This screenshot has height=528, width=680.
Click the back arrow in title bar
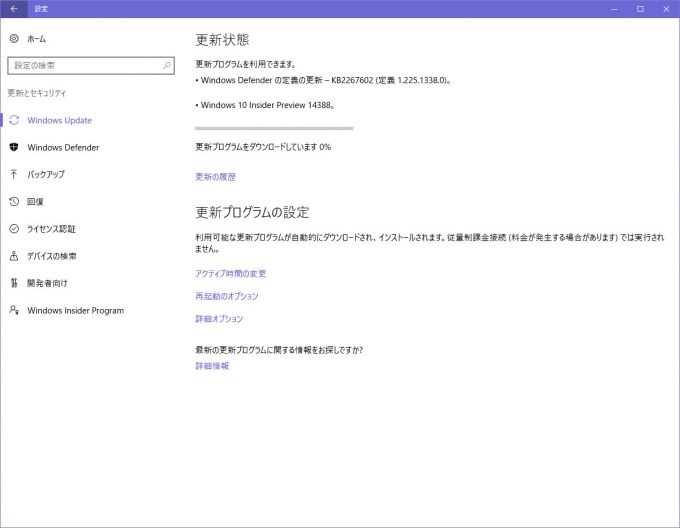pos(14,9)
